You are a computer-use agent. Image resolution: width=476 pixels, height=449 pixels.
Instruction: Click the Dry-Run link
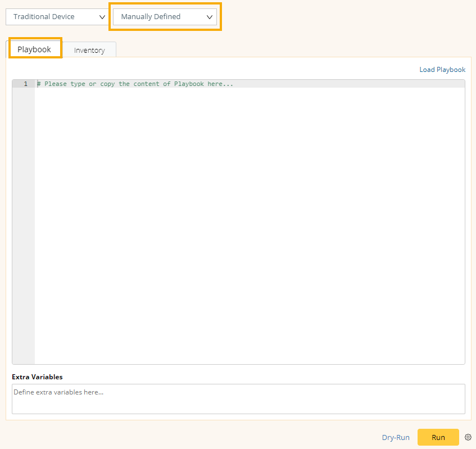396,437
